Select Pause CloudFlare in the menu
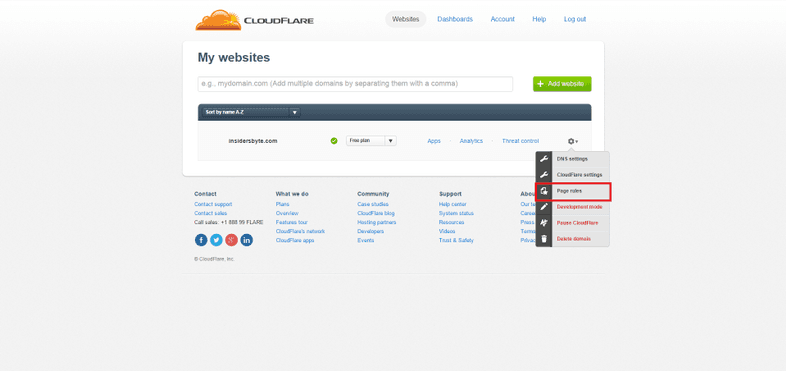The image size is (786, 371). (573, 223)
